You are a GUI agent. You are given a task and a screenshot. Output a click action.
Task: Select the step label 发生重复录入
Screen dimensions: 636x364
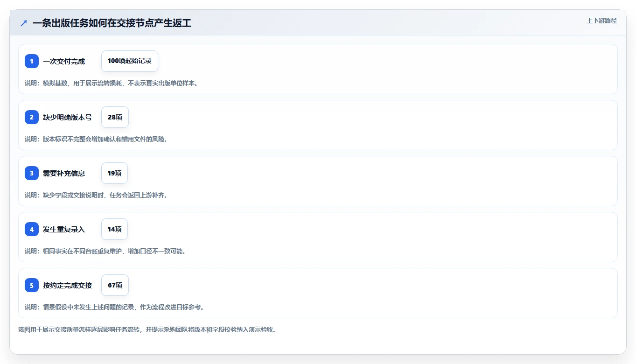click(x=64, y=229)
